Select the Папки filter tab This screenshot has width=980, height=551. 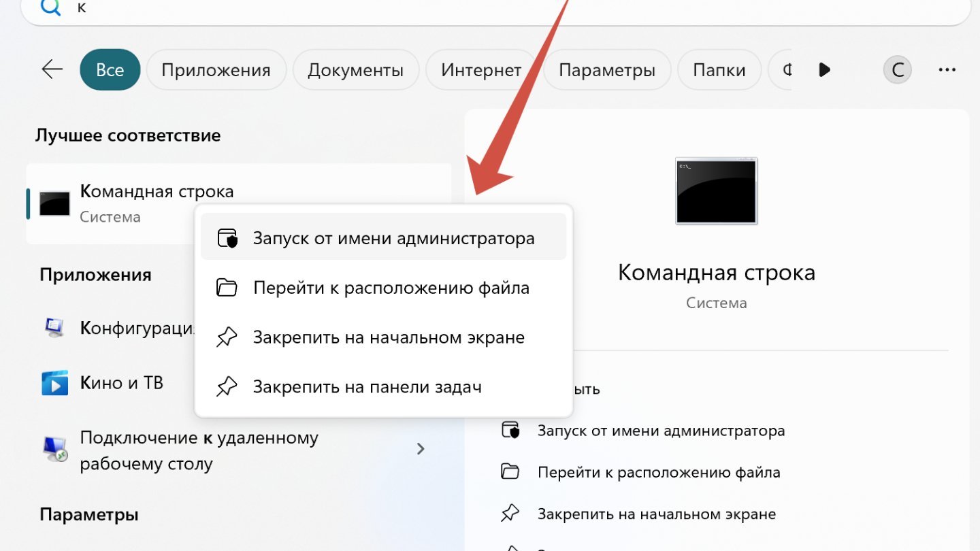tap(719, 70)
